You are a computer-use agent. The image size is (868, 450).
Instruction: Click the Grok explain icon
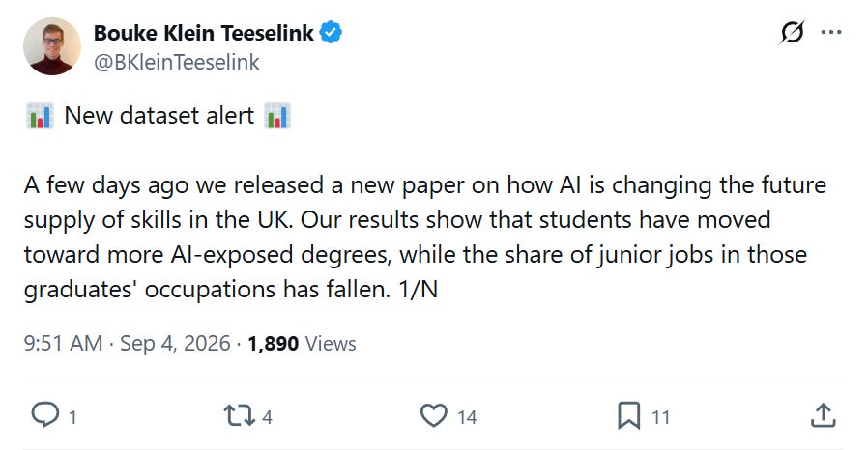[792, 33]
